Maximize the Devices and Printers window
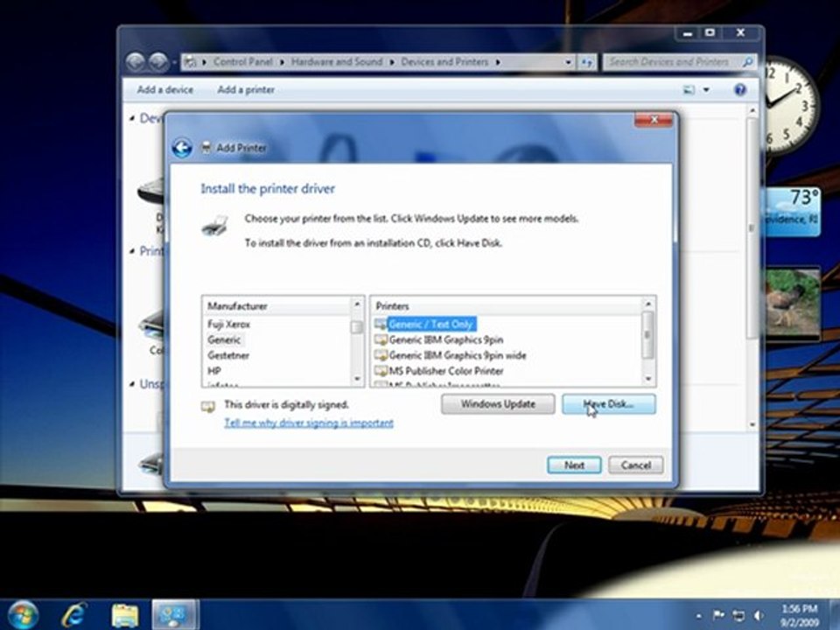Viewport: 840px width, 630px height. point(710,33)
